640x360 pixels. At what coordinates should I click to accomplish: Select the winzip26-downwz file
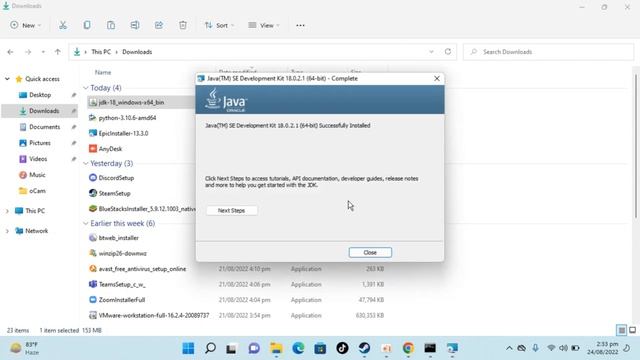pos(122,253)
